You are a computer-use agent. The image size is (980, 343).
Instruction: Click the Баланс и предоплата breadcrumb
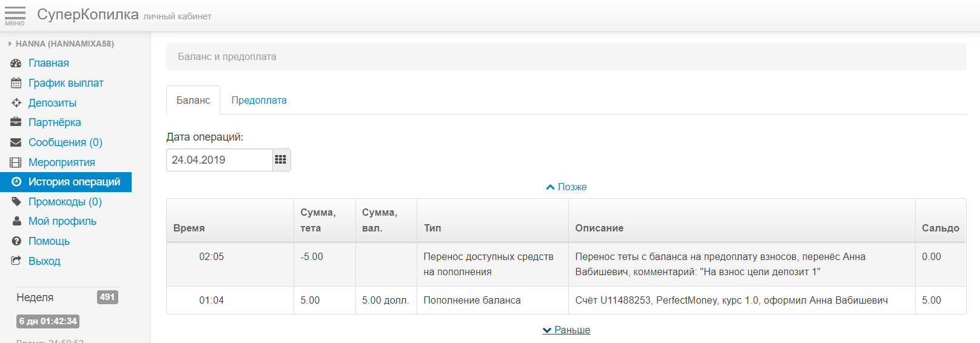227,56
